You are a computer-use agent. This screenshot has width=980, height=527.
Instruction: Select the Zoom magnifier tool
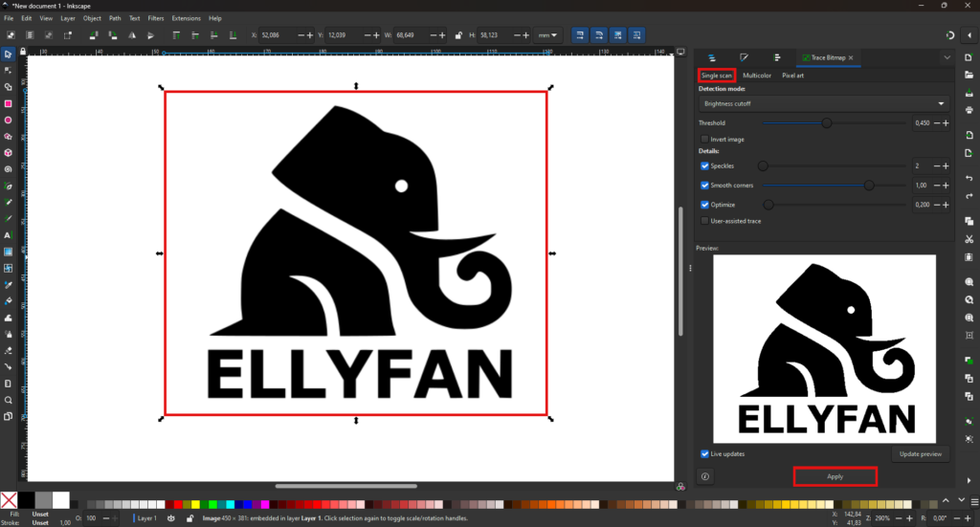click(9, 400)
